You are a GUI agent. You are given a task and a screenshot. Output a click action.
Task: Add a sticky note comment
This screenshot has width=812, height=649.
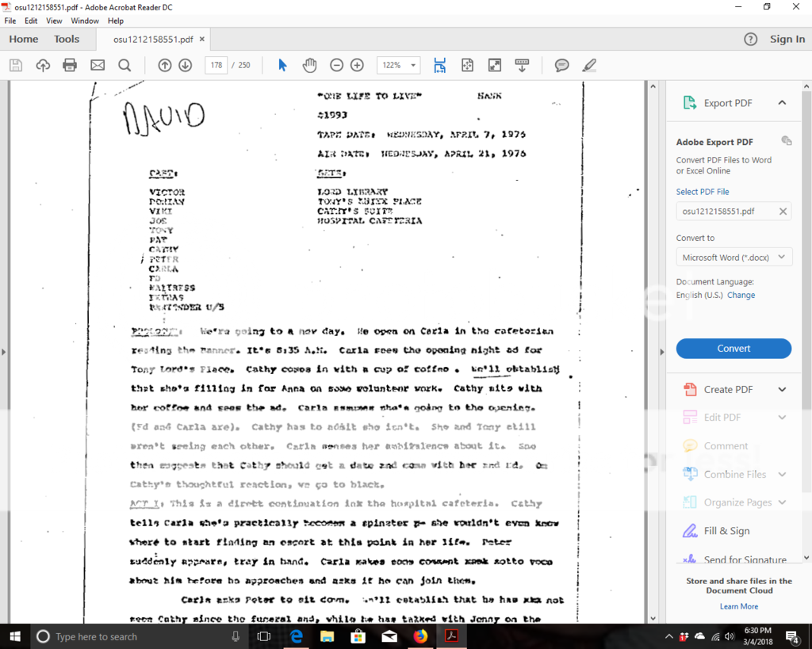561,65
